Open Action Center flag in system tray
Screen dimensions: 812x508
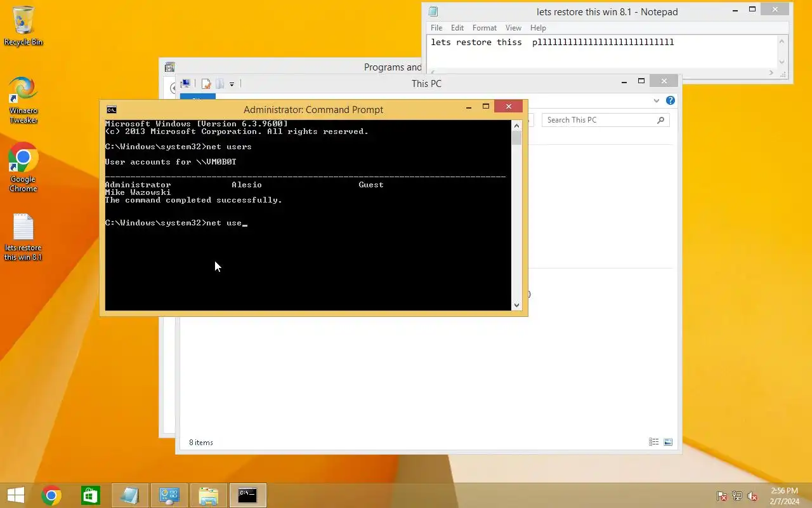pyautogui.click(x=722, y=496)
